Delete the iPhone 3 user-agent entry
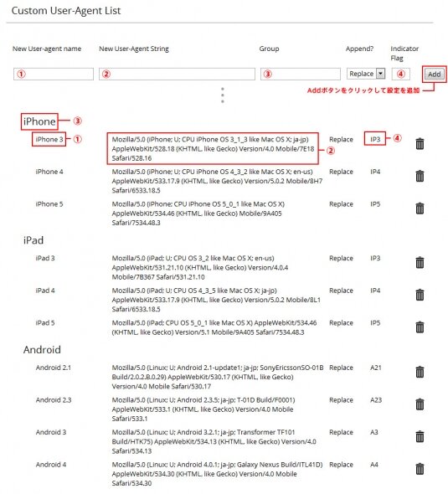Screen dimensions: 448x494 pos(420,144)
